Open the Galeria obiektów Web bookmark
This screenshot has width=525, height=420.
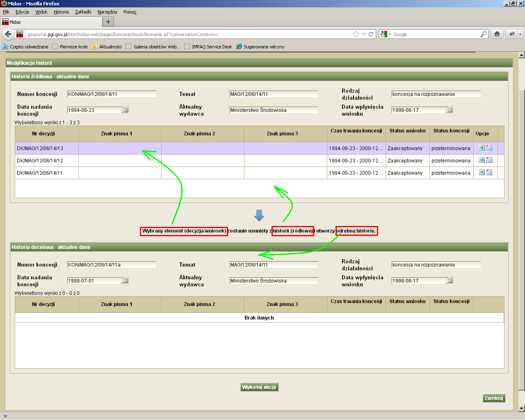click(153, 47)
